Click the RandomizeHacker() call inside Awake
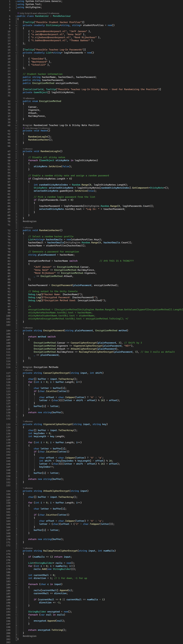 coord(41,140)
